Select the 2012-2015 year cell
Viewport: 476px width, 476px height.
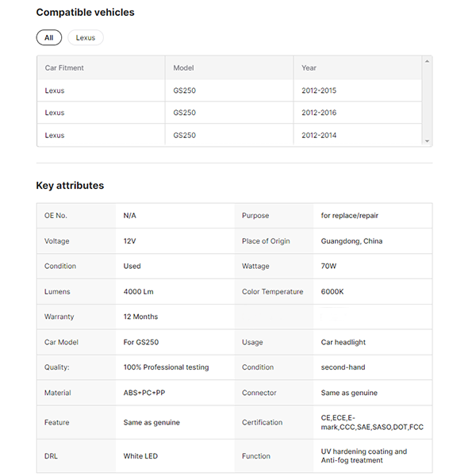[x=319, y=90]
